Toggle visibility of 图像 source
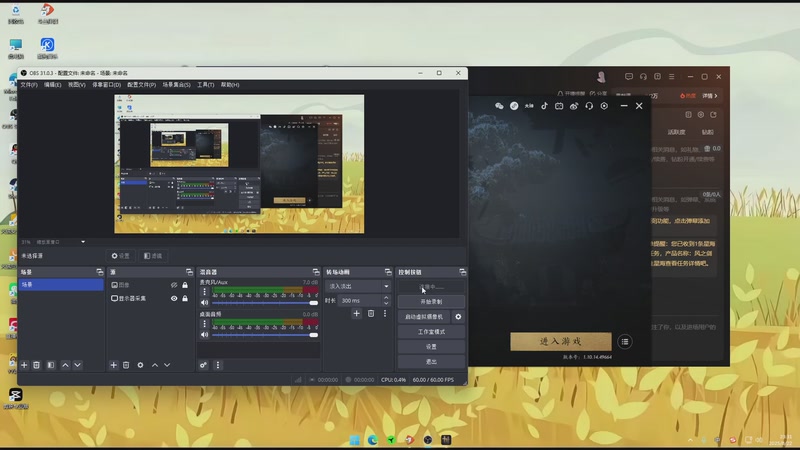This screenshot has width=800, height=450. [x=174, y=285]
